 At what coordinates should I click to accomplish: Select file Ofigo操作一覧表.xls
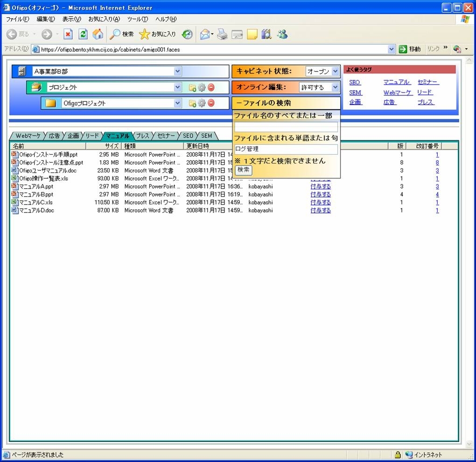point(43,178)
